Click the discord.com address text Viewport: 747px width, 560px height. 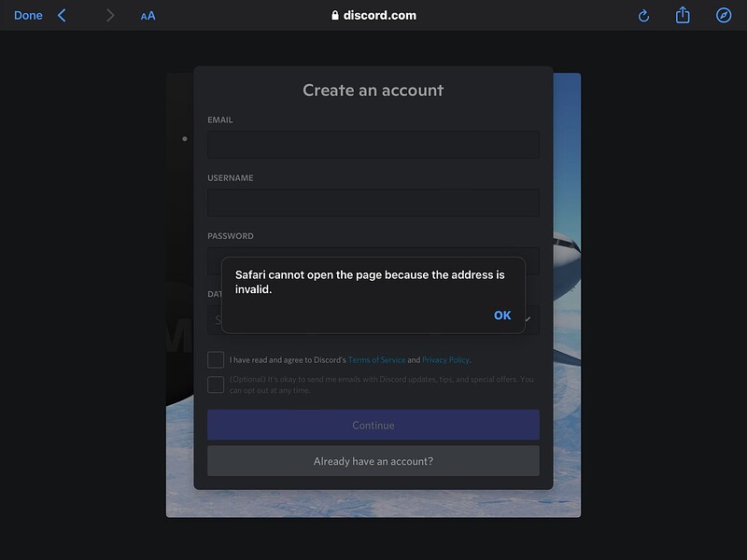click(x=380, y=15)
